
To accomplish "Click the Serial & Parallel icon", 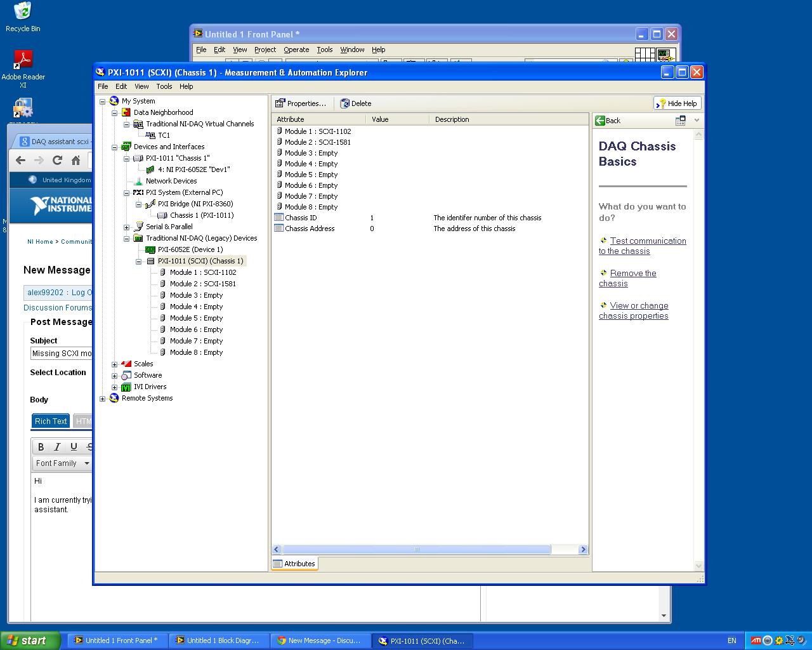I will click(138, 227).
